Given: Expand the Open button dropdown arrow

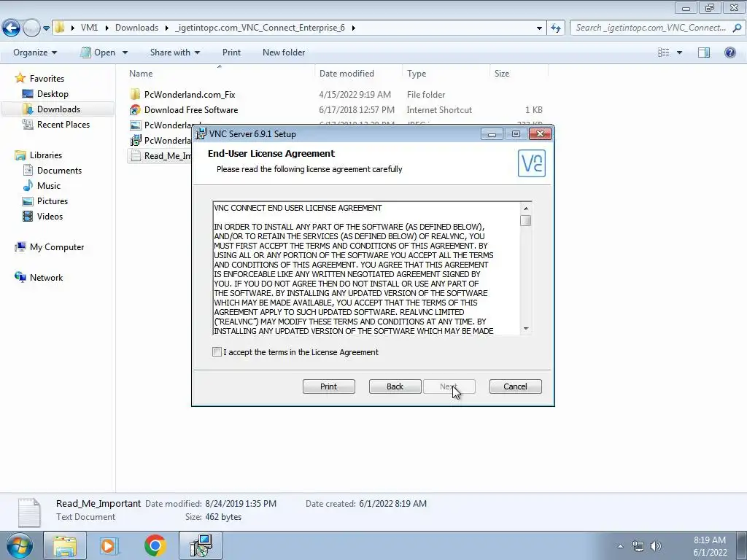Looking at the screenshot, I should (125, 52).
